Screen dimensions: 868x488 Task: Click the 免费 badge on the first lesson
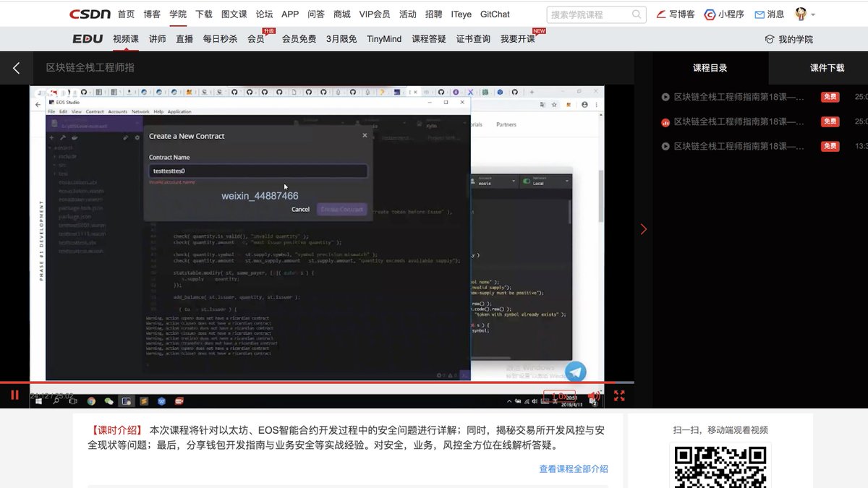pyautogui.click(x=830, y=97)
